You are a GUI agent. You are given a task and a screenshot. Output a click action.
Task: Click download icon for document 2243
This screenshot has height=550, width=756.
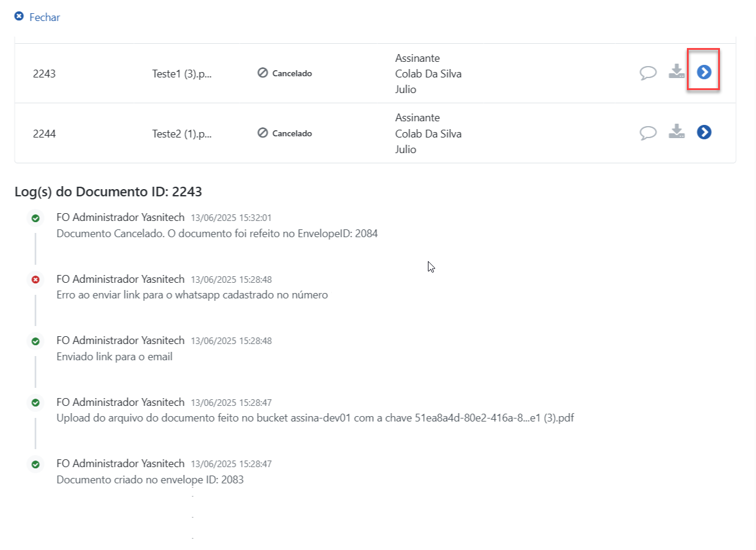(x=677, y=72)
